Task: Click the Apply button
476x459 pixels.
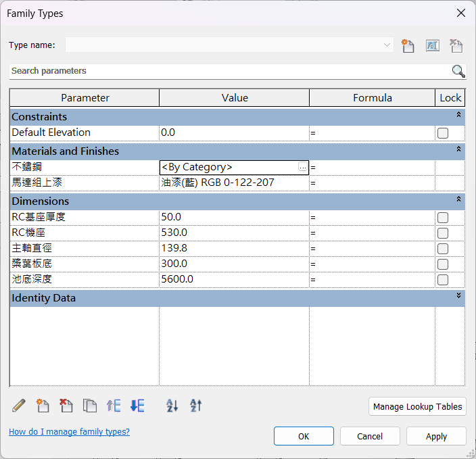Action: point(436,436)
